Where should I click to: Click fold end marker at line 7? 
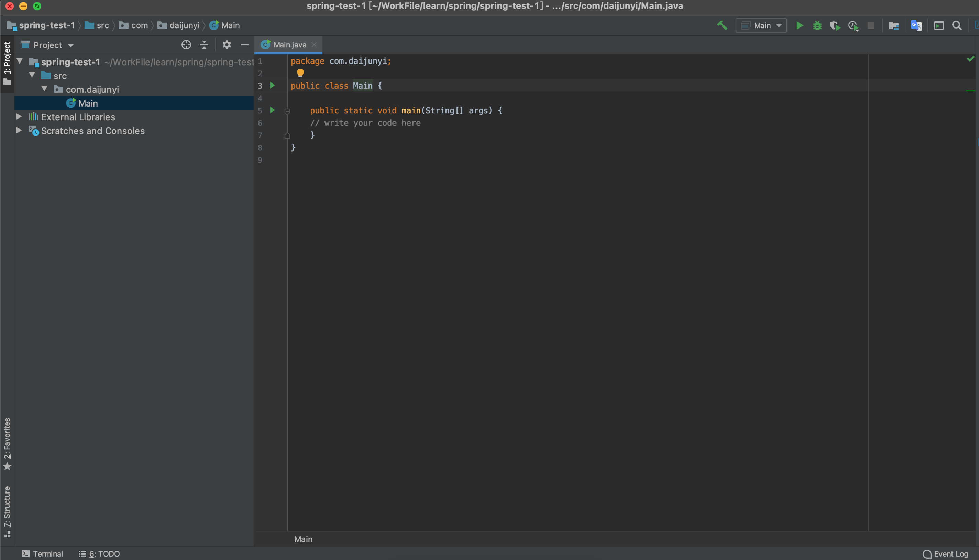click(x=287, y=135)
